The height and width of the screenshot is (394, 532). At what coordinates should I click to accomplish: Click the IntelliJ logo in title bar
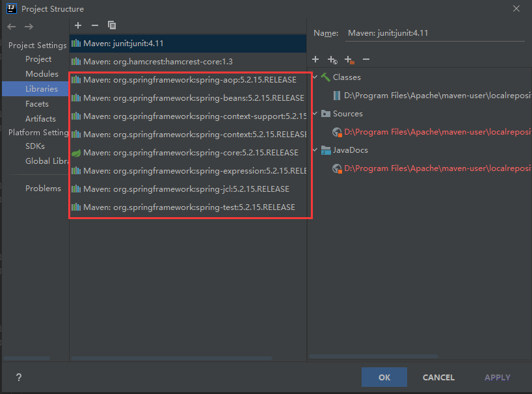(12, 8)
